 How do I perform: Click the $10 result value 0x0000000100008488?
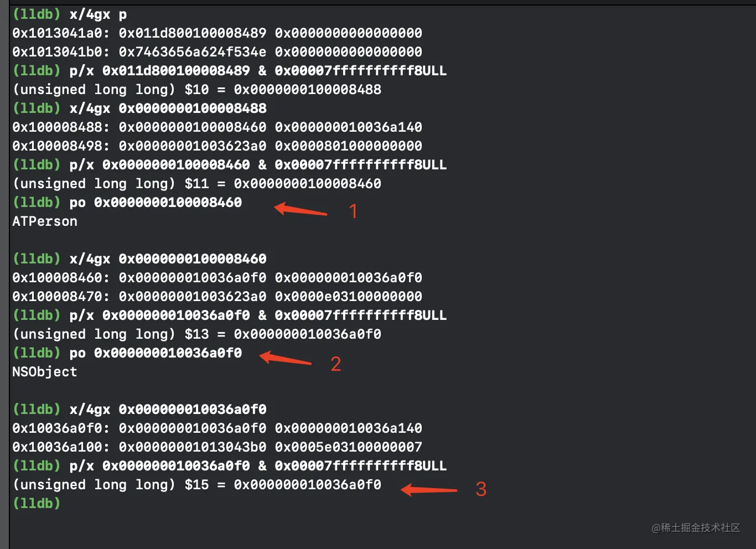(308, 90)
